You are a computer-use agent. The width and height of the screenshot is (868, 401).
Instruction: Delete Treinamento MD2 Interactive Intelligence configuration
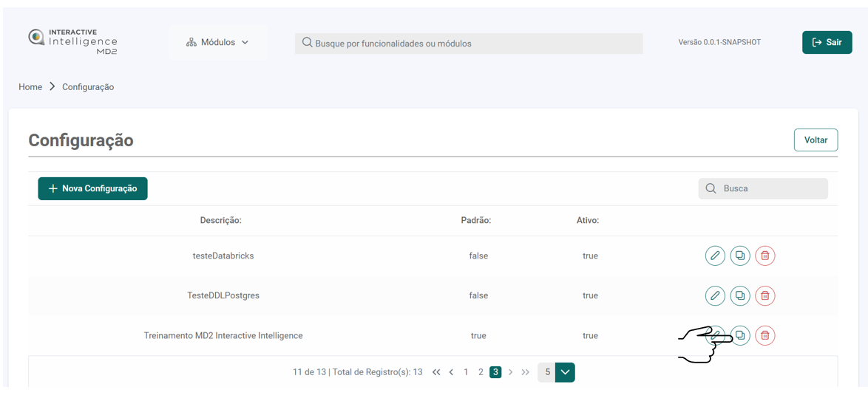(765, 335)
